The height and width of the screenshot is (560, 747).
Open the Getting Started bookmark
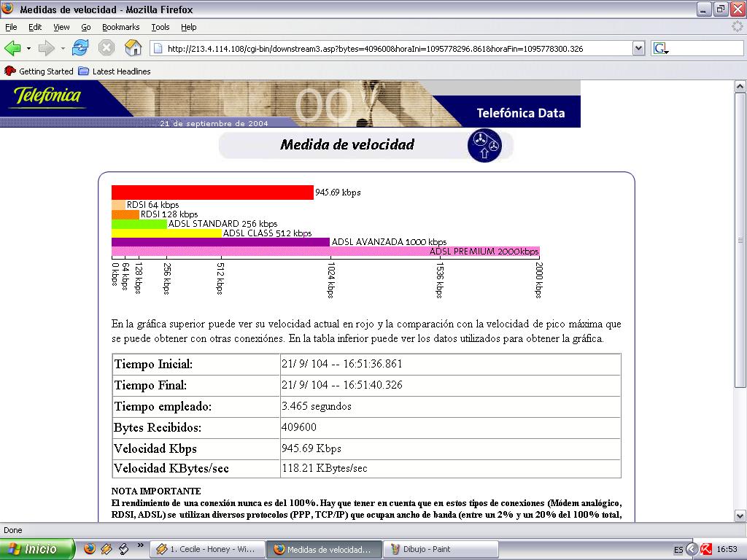(39, 71)
